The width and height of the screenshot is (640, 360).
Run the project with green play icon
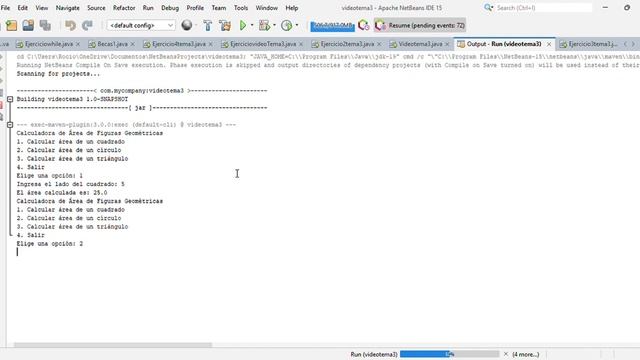tap(243, 25)
